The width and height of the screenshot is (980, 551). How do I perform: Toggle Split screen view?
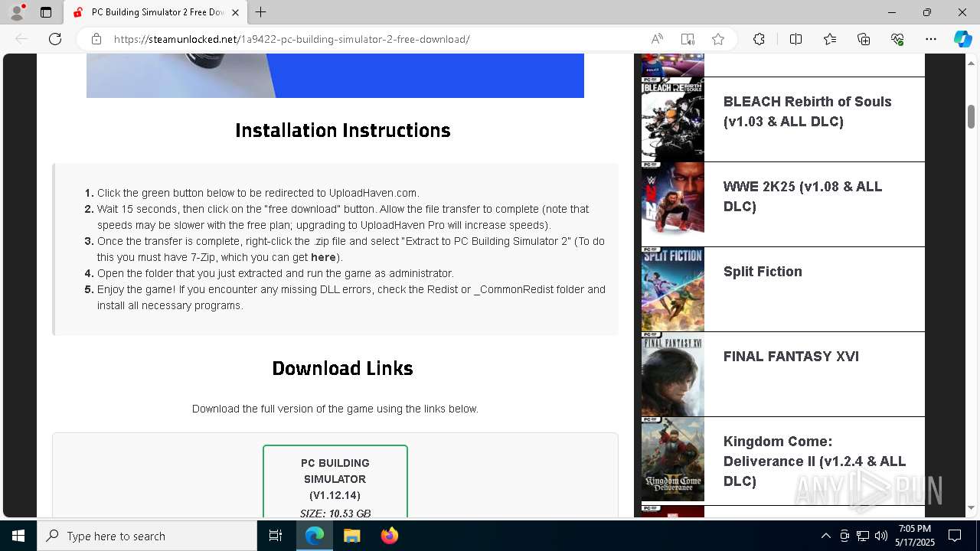[x=795, y=39]
